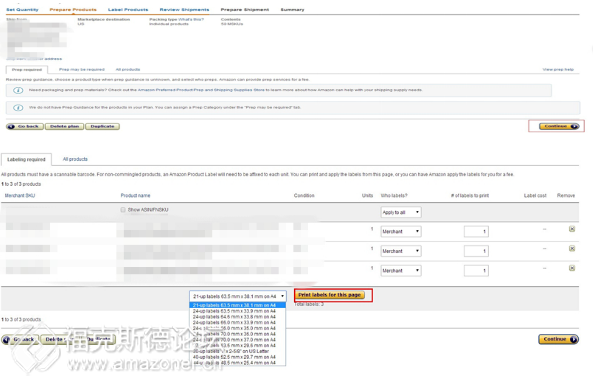Choose 24-up labels 70.0 x 37.0 mm option

tap(238, 340)
